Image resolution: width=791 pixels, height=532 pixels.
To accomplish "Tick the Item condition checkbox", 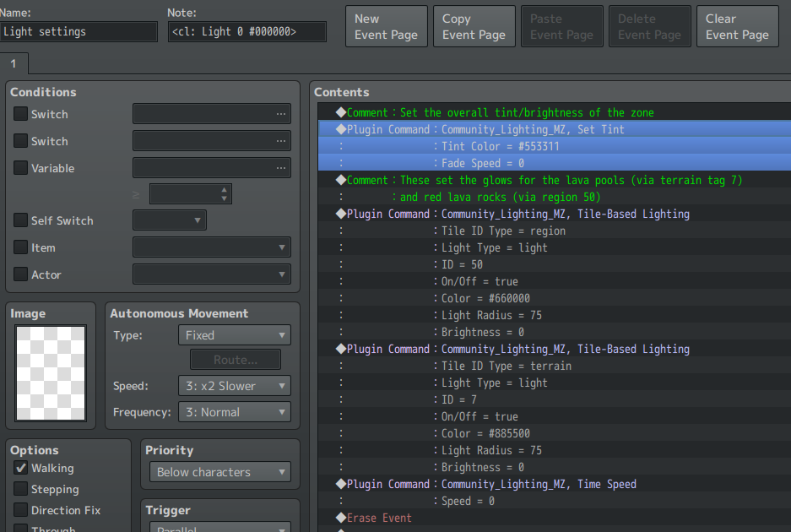I will tap(21, 247).
